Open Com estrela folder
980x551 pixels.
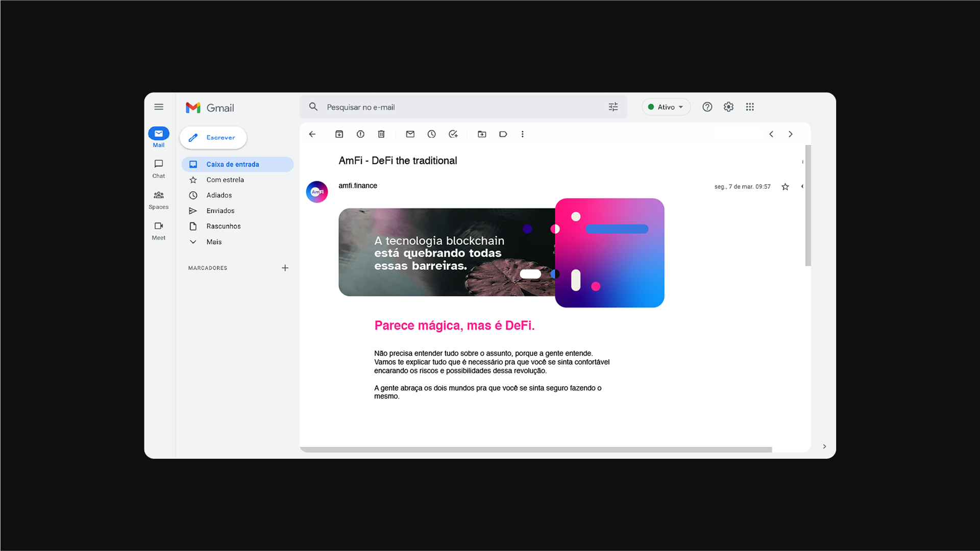pos(238,180)
